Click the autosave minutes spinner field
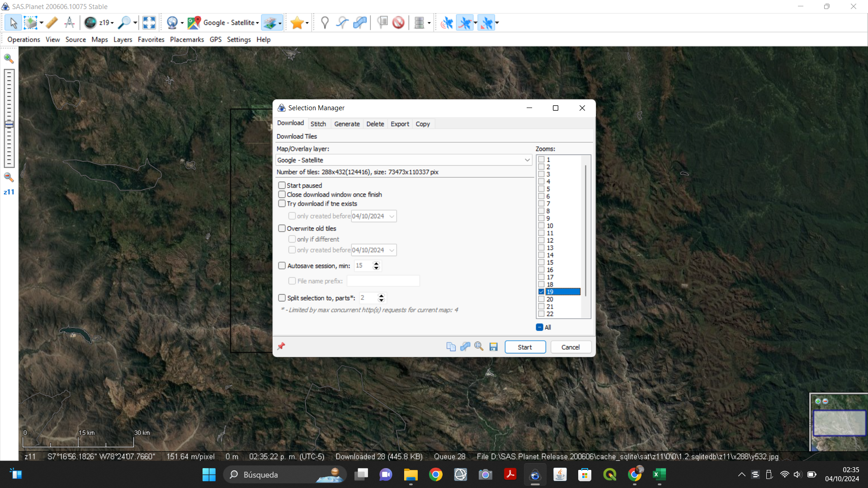Image resolution: width=868 pixels, height=488 pixels. pos(363,266)
